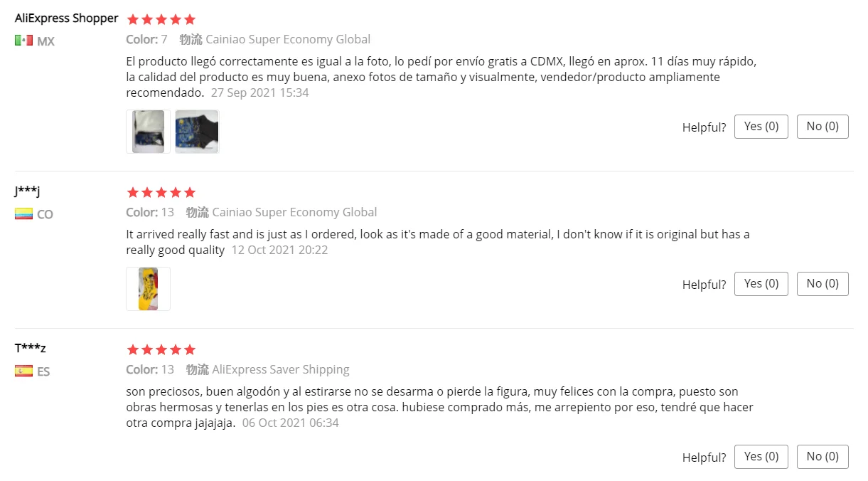Image resolution: width=868 pixels, height=481 pixels.
Task: Mark the Mexico review helpful with Yes
Action: tap(761, 127)
